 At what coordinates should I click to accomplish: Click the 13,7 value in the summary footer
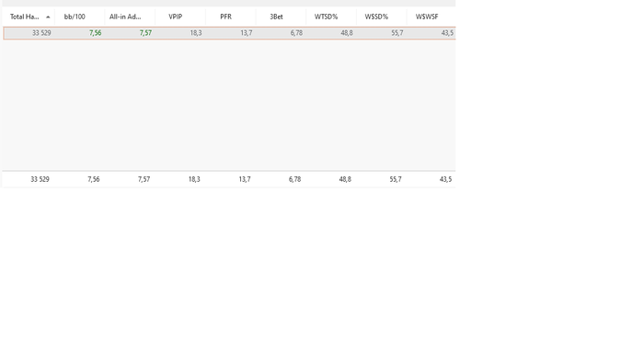tap(245, 179)
